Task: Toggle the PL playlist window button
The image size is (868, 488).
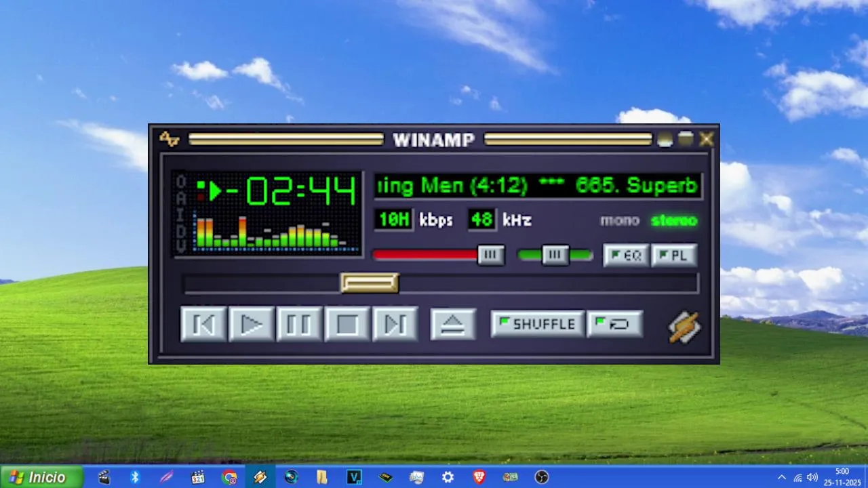Action: click(674, 256)
